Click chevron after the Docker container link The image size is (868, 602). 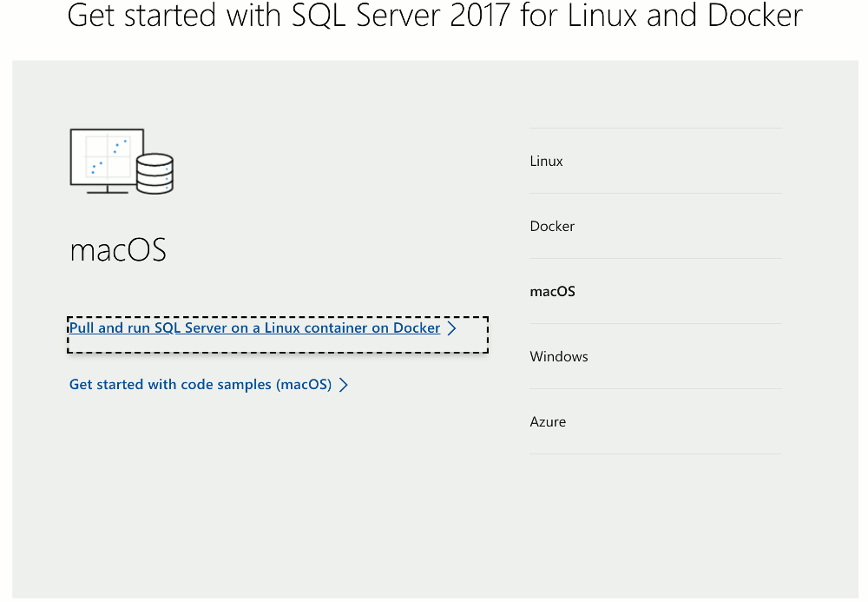click(451, 328)
